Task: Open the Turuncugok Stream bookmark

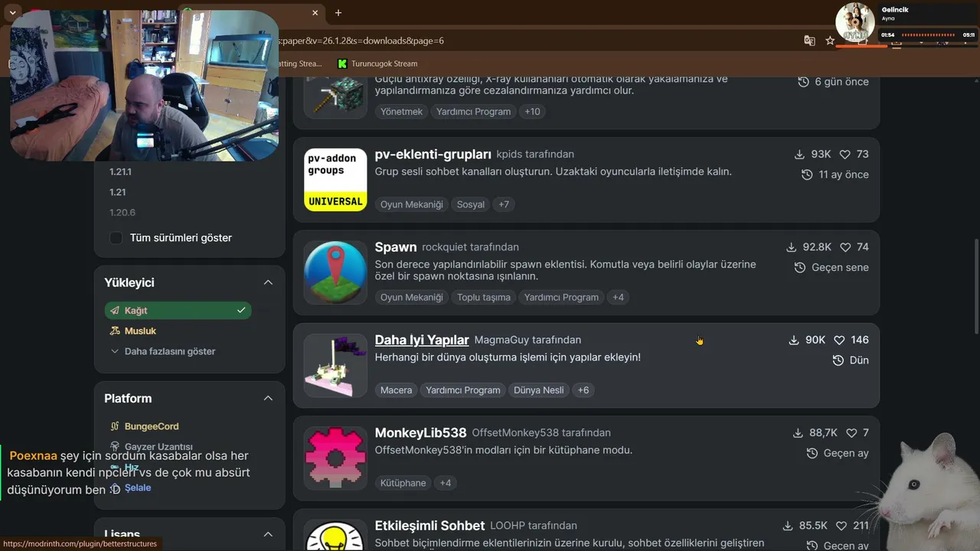Action: [x=377, y=64]
